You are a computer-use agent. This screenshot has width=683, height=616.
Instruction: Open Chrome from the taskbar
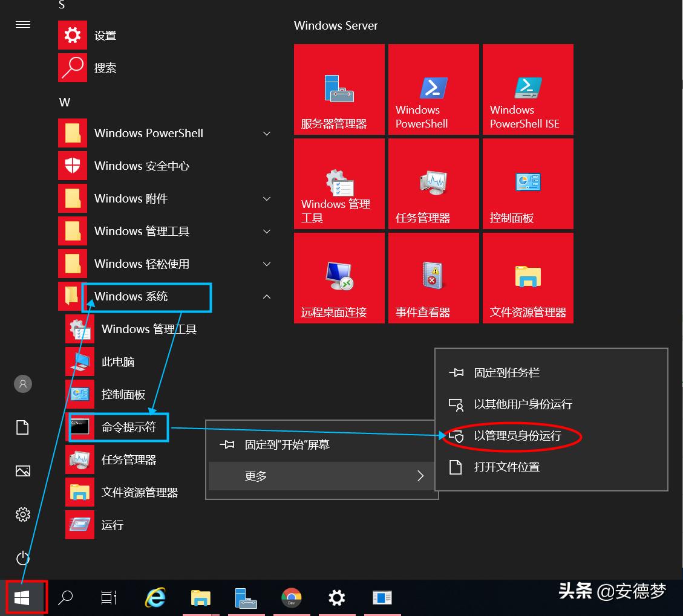point(292,597)
